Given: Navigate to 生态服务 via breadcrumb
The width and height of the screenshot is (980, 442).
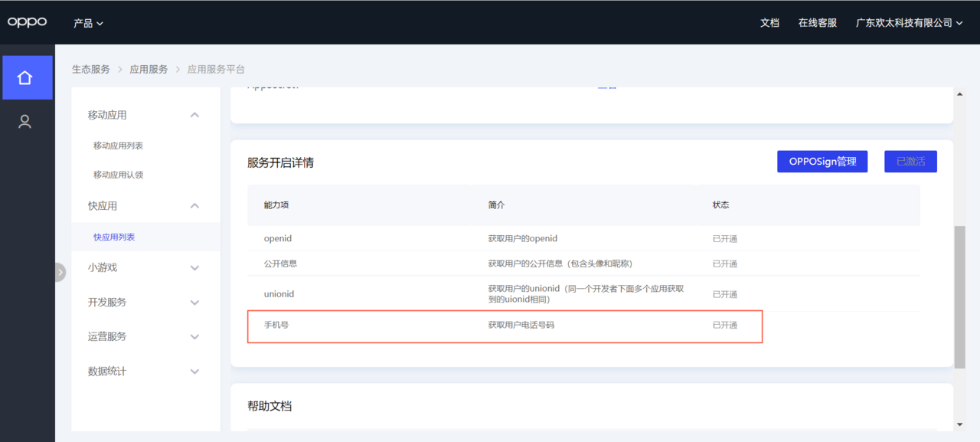Looking at the screenshot, I should (x=90, y=68).
